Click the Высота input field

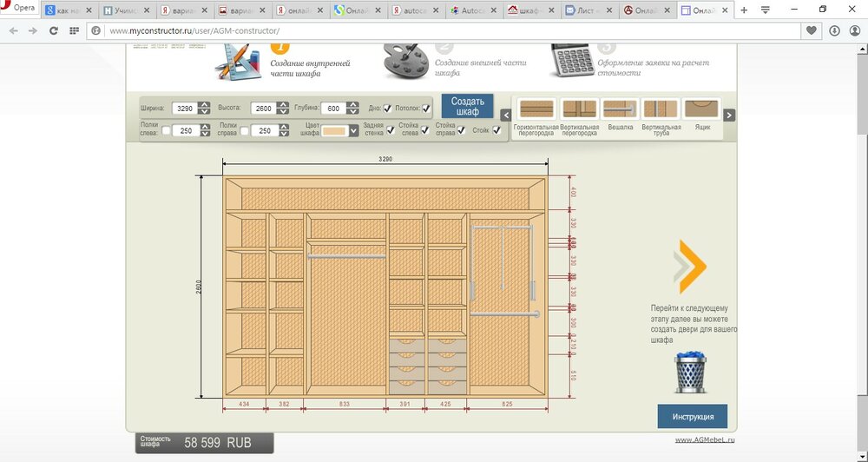pos(262,109)
